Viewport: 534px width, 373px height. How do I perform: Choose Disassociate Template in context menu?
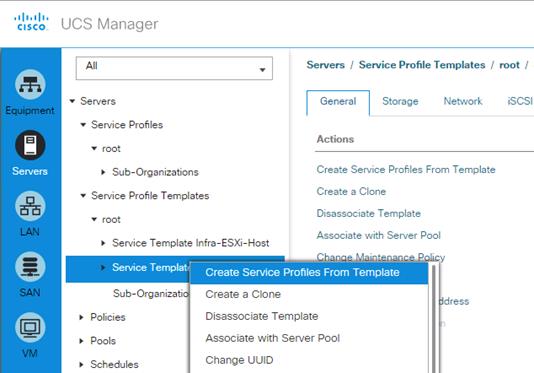pos(262,316)
